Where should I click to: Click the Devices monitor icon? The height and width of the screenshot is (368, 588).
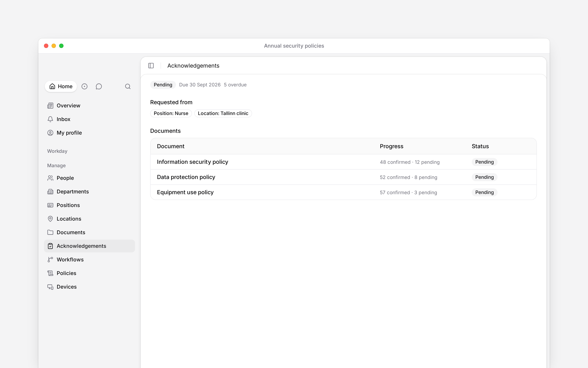pos(50,287)
